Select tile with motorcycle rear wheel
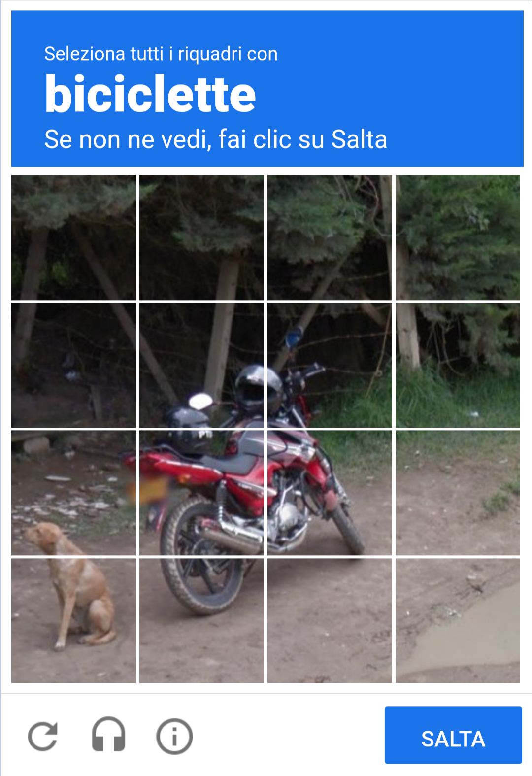Image resolution: width=532 pixels, height=776 pixels. pos(201,620)
